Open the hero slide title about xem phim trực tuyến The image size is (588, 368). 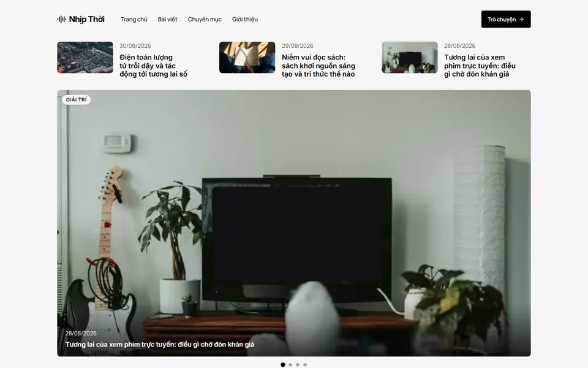click(x=160, y=344)
